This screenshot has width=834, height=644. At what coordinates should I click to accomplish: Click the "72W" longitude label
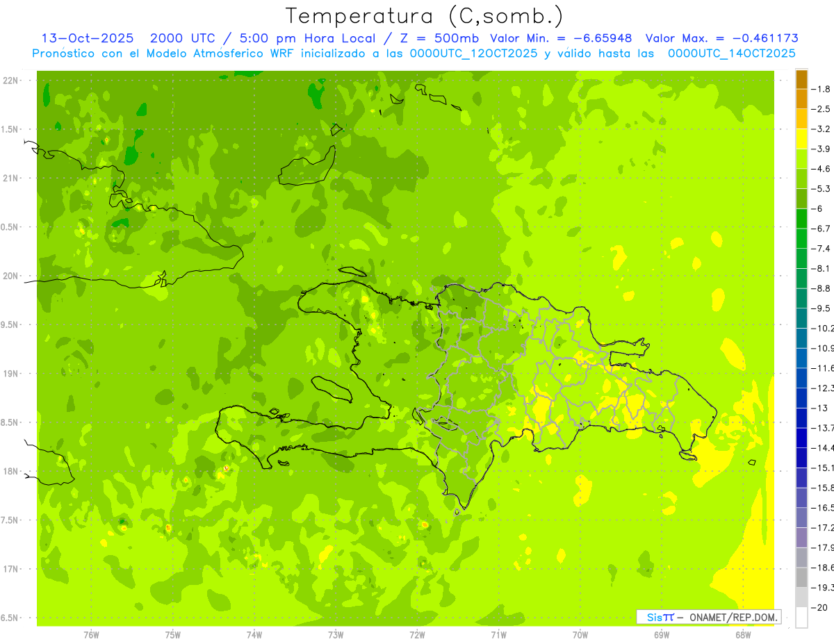coord(417,635)
